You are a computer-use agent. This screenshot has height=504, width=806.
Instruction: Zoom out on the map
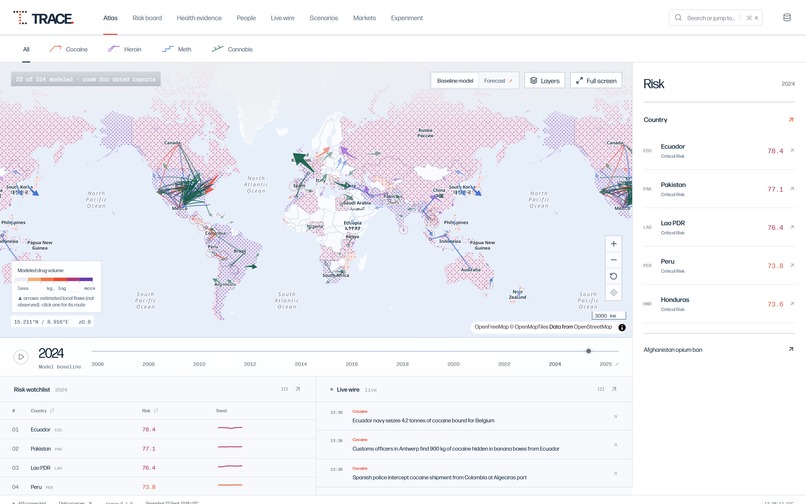(613, 260)
